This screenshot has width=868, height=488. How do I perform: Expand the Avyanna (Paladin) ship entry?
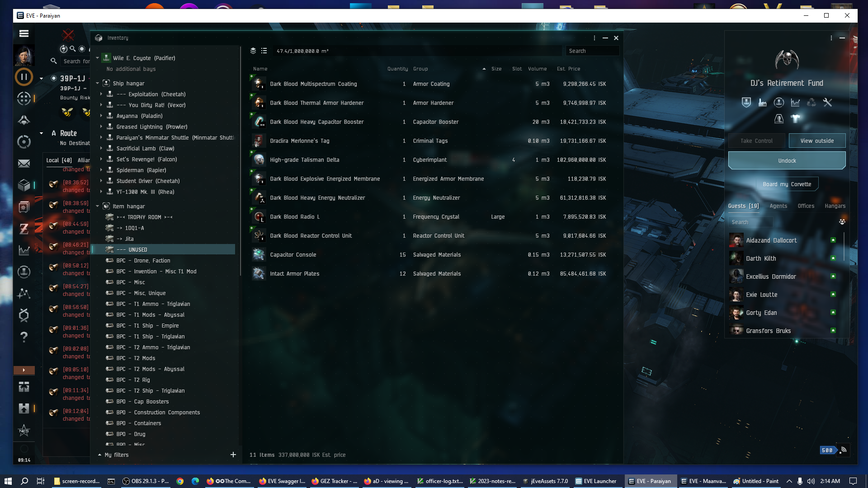[101, 116]
